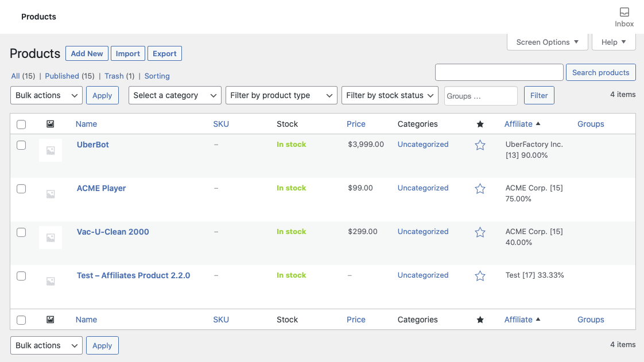Viewport: 644px width, 362px height.
Task: Check the UberBot row checkbox
Action: 21,145
